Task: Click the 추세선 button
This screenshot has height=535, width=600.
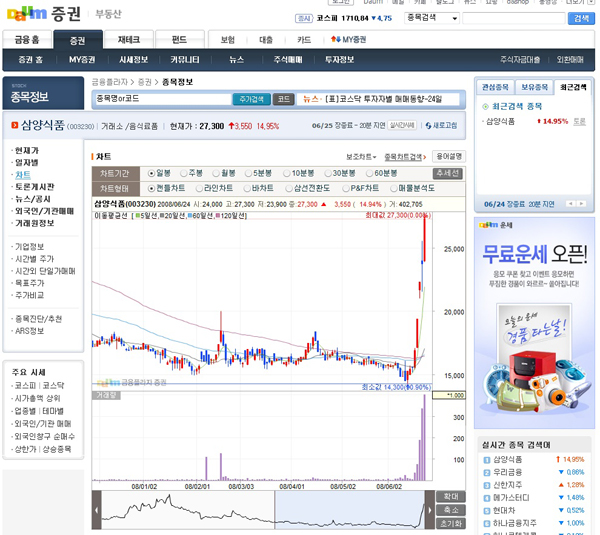Action: coord(448,173)
